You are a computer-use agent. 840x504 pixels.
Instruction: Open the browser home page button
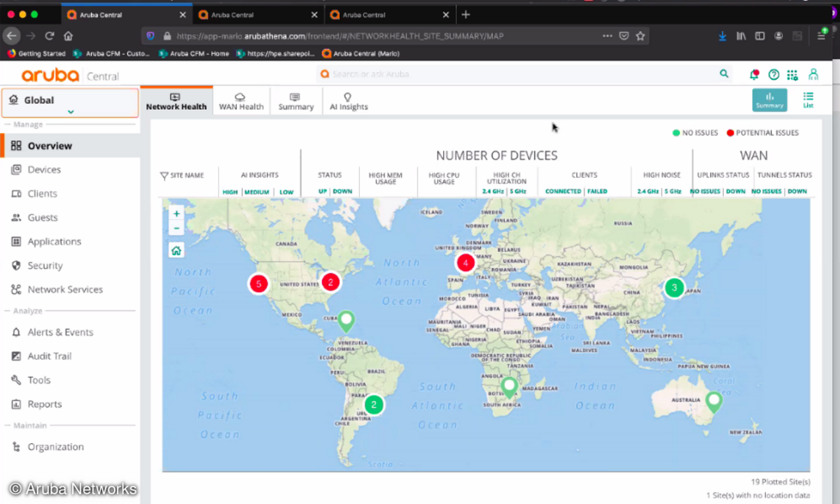69,36
